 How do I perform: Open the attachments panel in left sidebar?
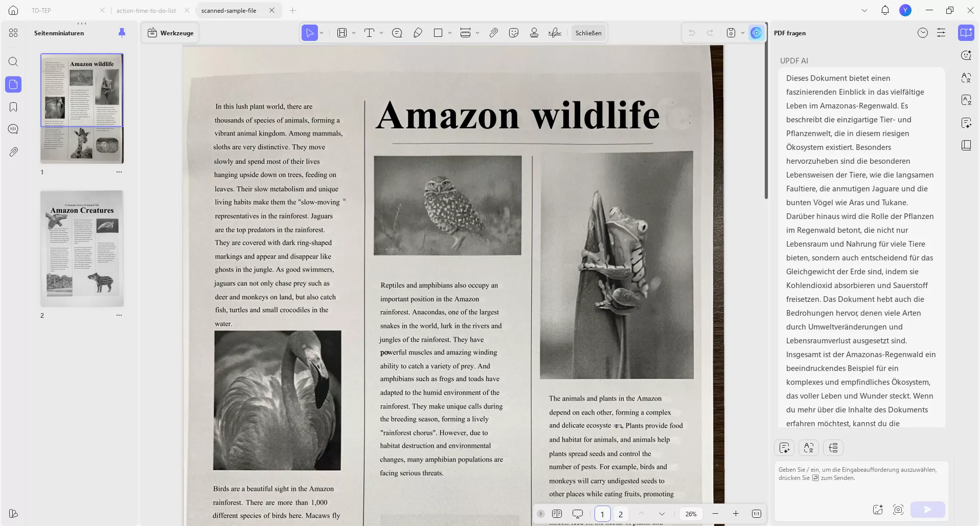[x=13, y=152]
